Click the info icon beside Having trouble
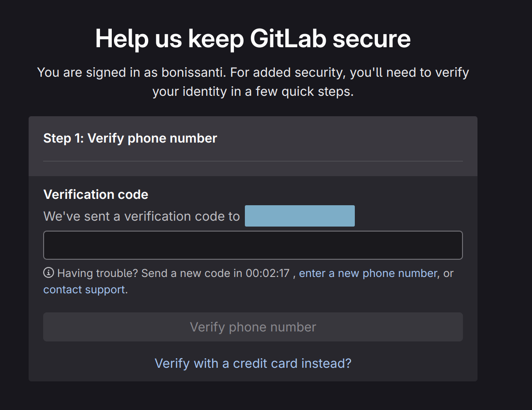This screenshot has height=410, width=532. pyautogui.click(x=48, y=273)
